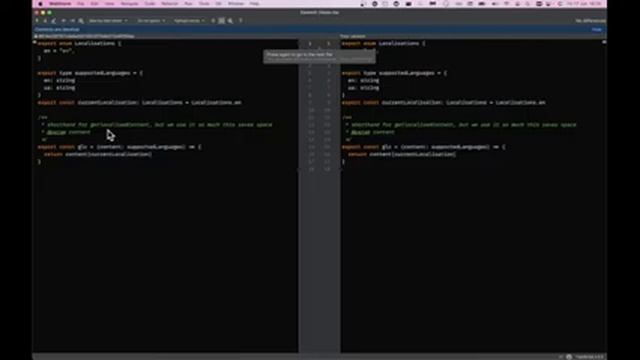Image resolution: width=640 pixels, height=360 pixels.
Task: Open the Refactor menu
Action: (170, 4)
